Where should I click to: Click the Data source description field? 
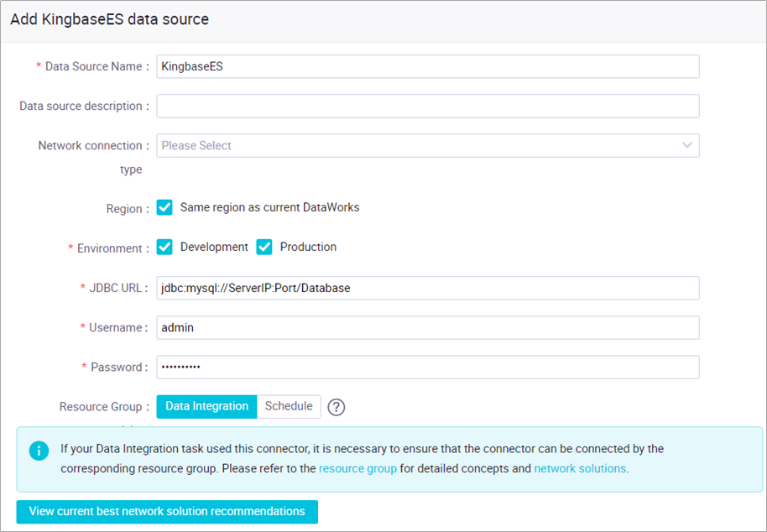(428, 106)
